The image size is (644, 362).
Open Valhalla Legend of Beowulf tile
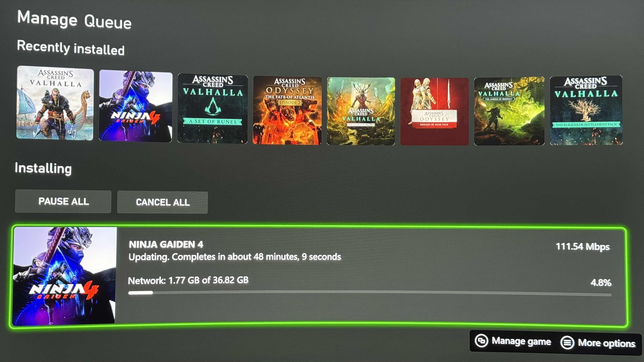tap(509, 111)
